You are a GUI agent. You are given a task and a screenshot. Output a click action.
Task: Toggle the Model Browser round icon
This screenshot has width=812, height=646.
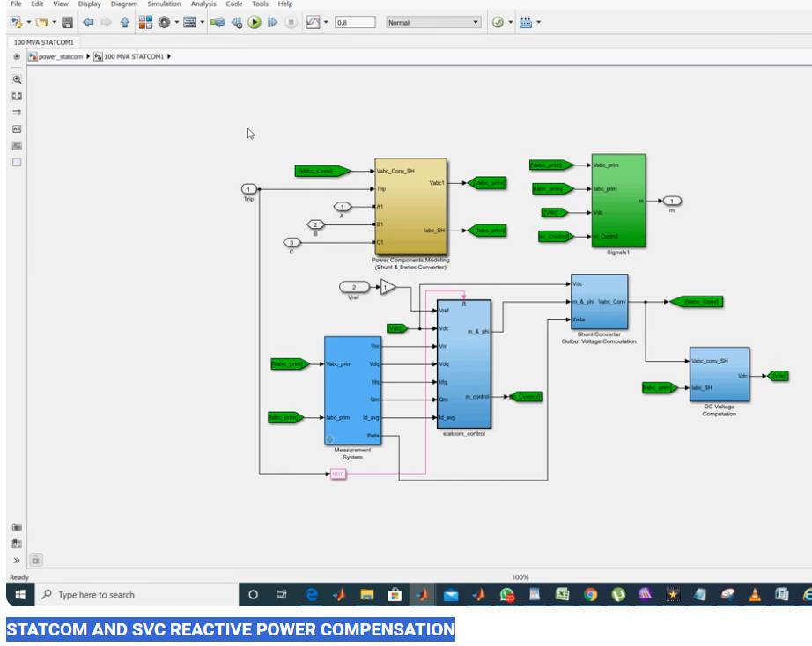pyautogui.click(x=17, y=56)
